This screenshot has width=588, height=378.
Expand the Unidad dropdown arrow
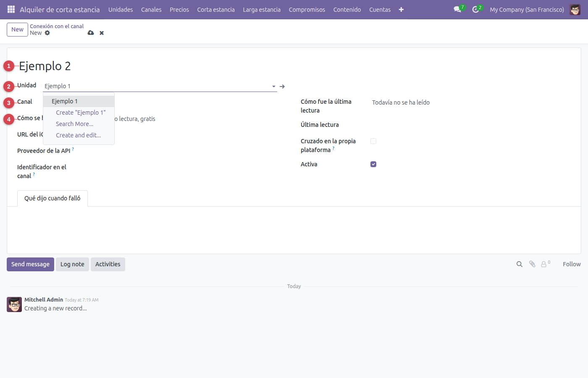pos(274,86)
